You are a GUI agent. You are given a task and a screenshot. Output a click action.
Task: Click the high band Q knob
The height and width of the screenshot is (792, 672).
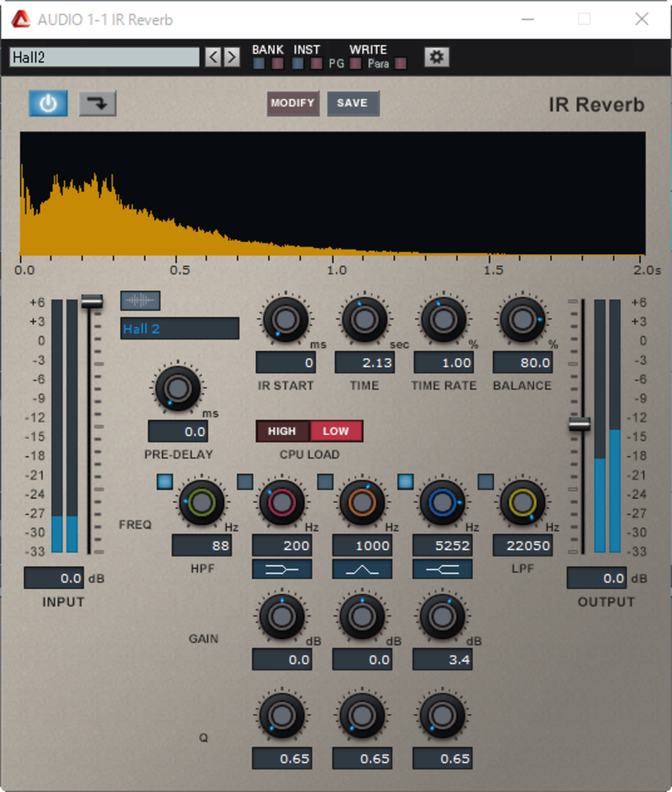[x=442, y=716]
